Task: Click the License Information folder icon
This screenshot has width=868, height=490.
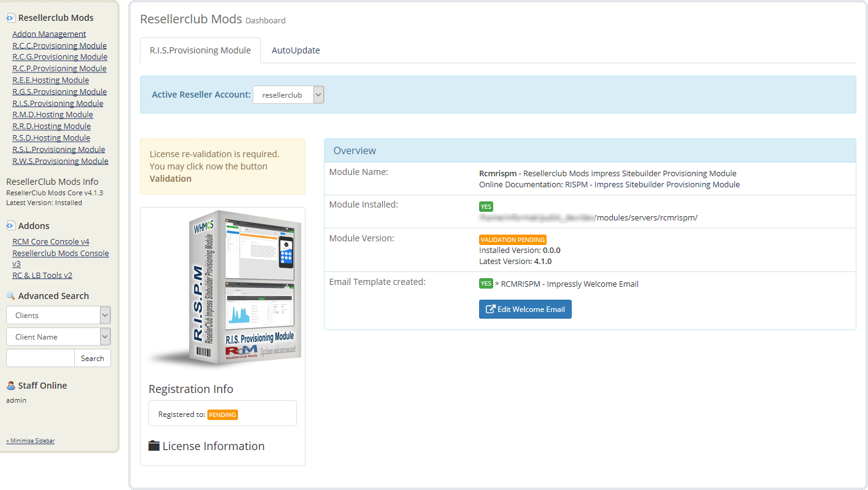Action: pyautogui.click(x=154, y=446)
